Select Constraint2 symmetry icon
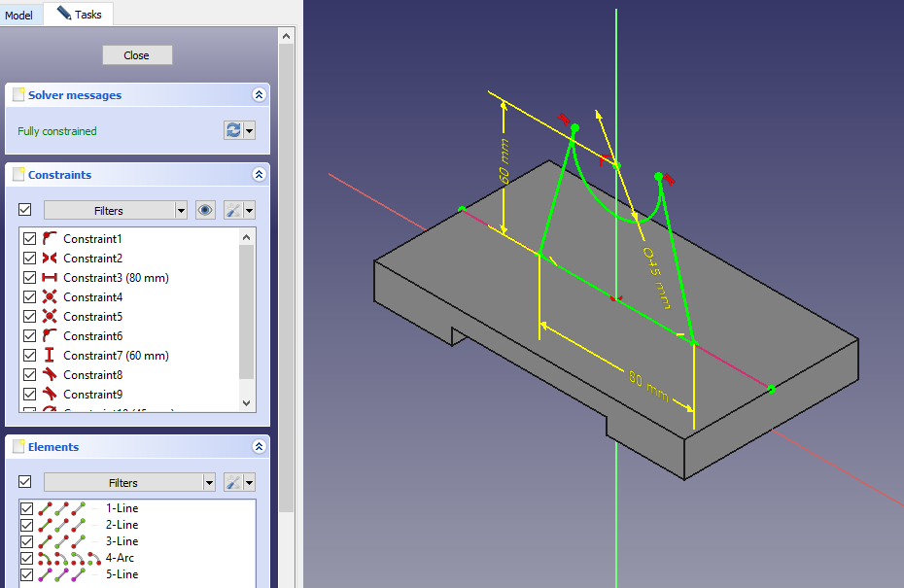This screenshot has width=904, height=588. pyautogui.click(x=51, y=259)
